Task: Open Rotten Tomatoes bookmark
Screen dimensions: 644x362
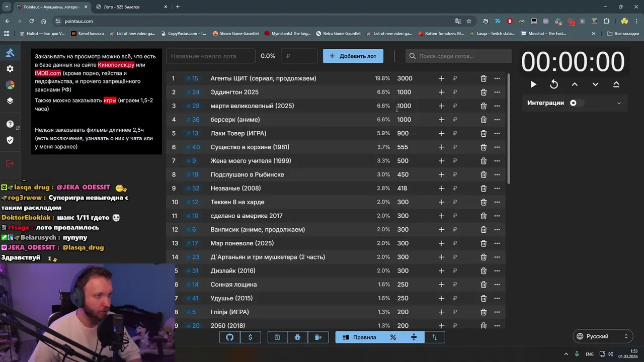Action: (x=441, y=34)
